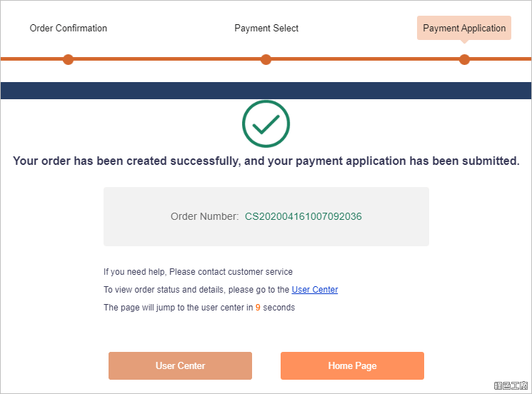The image size is (532, 394).
Task: Click the dark blue banner bar
Action: (266, 91)
